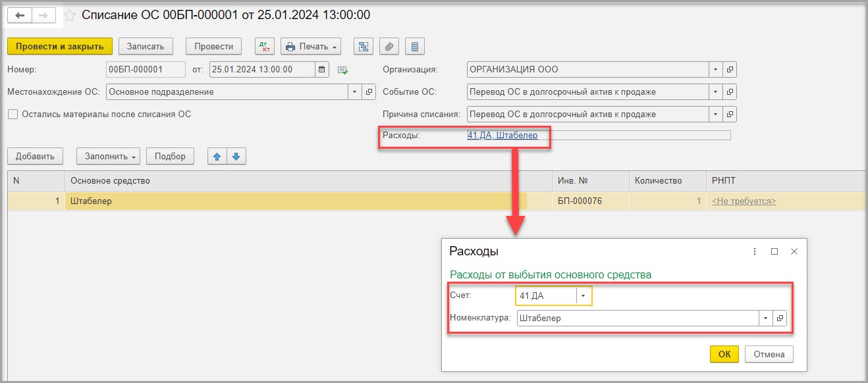Viewport: 868px width, 383px height.
Task: Go forward with the right arrow button
Action: 43,15
